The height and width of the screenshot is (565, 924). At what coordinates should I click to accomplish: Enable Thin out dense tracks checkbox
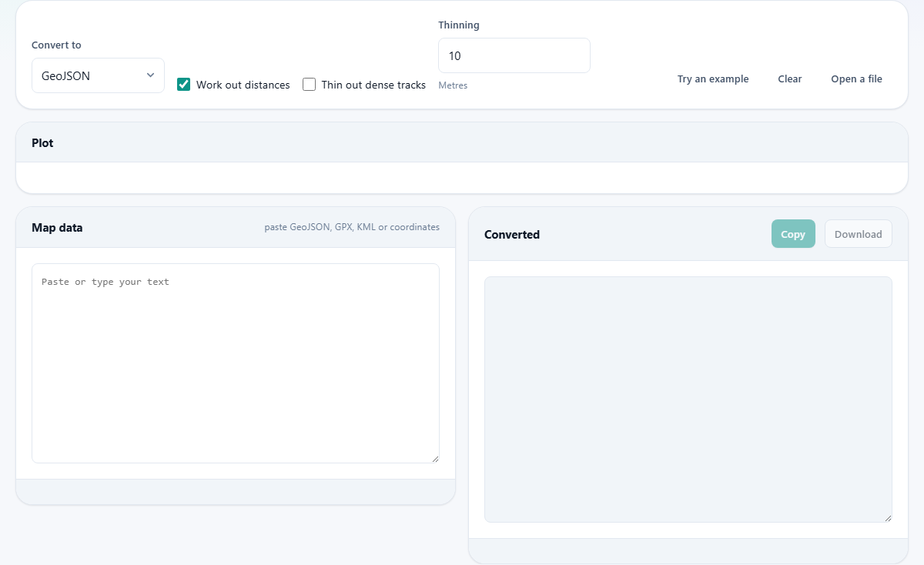[x=309, y=85]
